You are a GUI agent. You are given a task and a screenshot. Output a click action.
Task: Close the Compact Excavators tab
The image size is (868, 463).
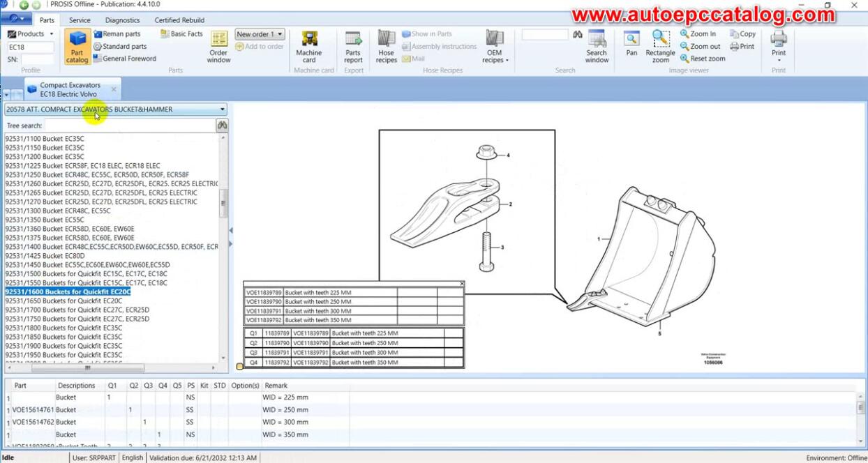coord(114,89)
